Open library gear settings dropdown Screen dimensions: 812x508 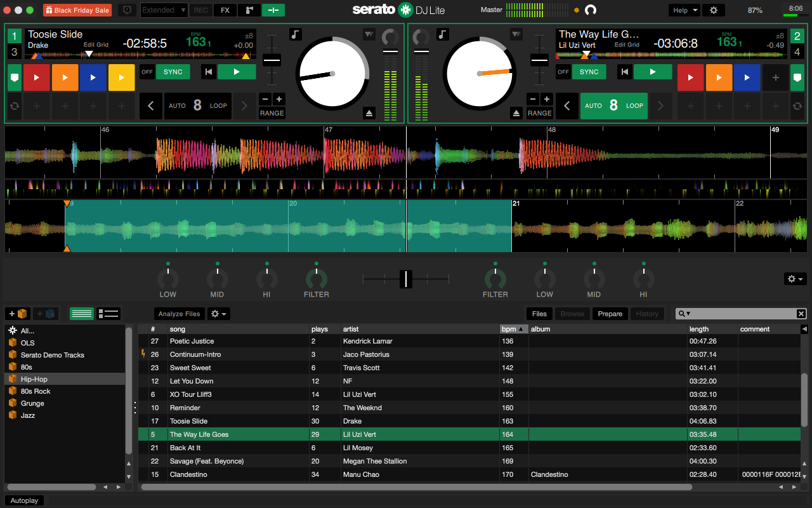pos(219,314)
